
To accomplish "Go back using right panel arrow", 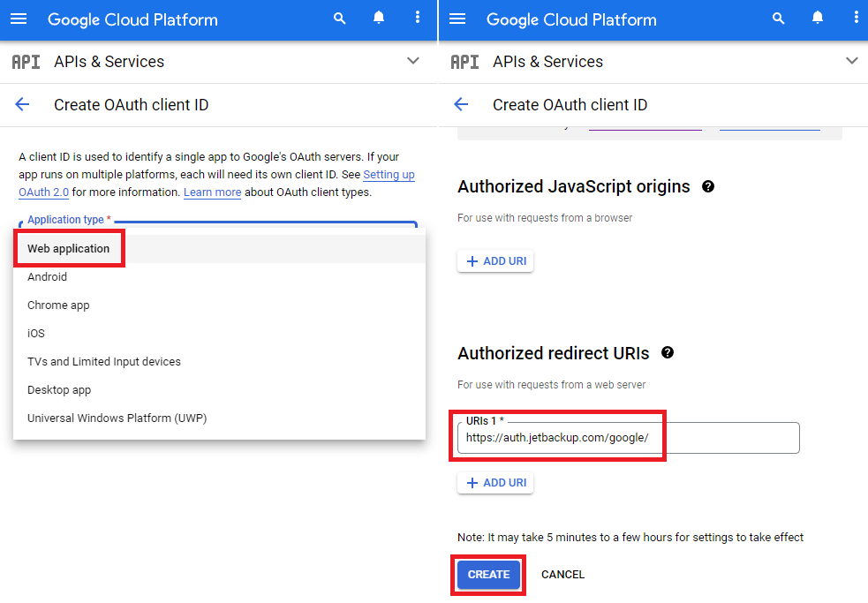I will (461, 104).
